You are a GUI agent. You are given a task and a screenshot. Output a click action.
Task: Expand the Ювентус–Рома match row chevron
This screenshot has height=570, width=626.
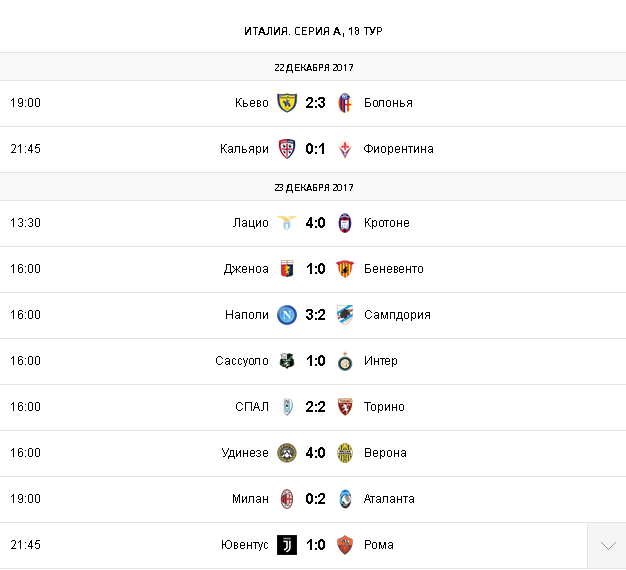[607, 545]
